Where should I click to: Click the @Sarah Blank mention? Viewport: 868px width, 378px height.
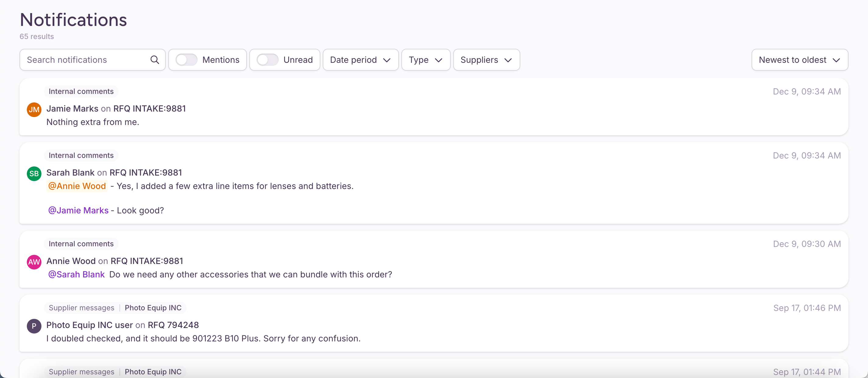click(x=76, y=274)
